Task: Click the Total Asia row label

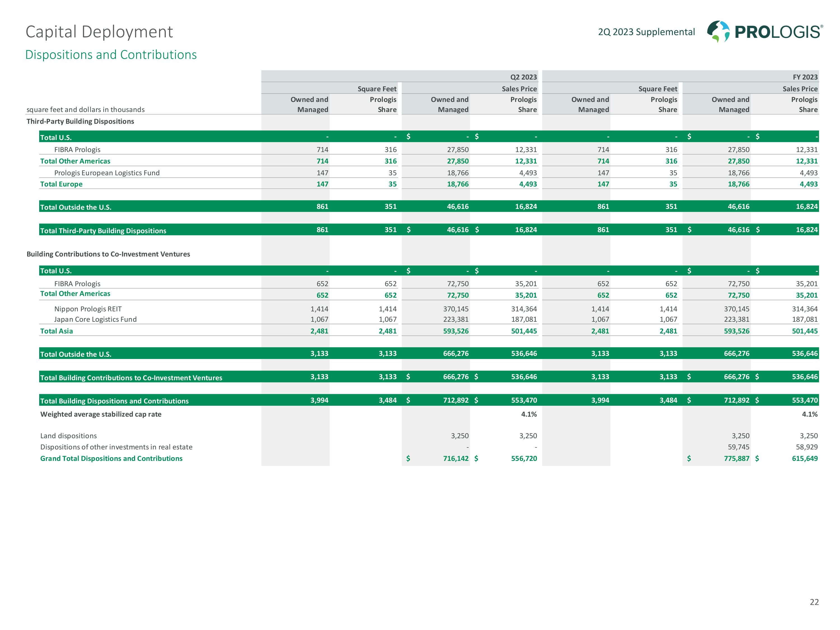Action: [x=57, y=331]
